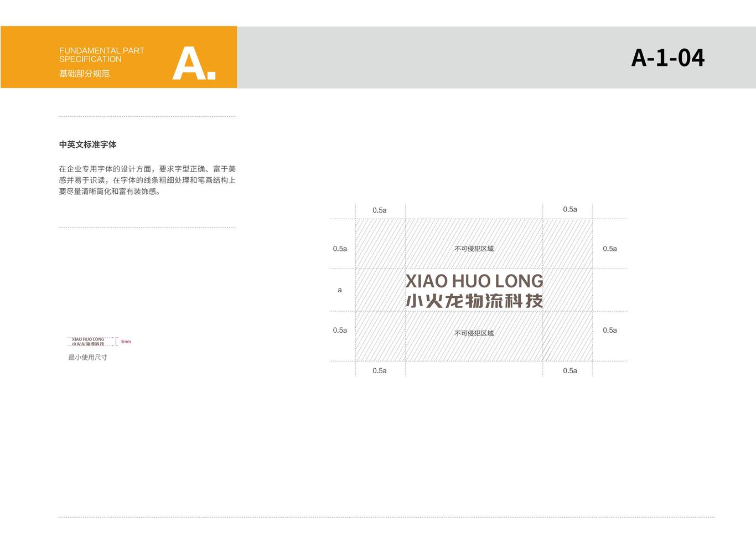Click the bottom-left 0.5a column label
Viewport: 756px width, 557px height.
pos(380,371)
